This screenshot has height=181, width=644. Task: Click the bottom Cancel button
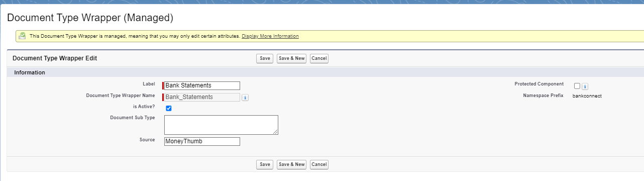pyautogui.click(x=319, y=164)
